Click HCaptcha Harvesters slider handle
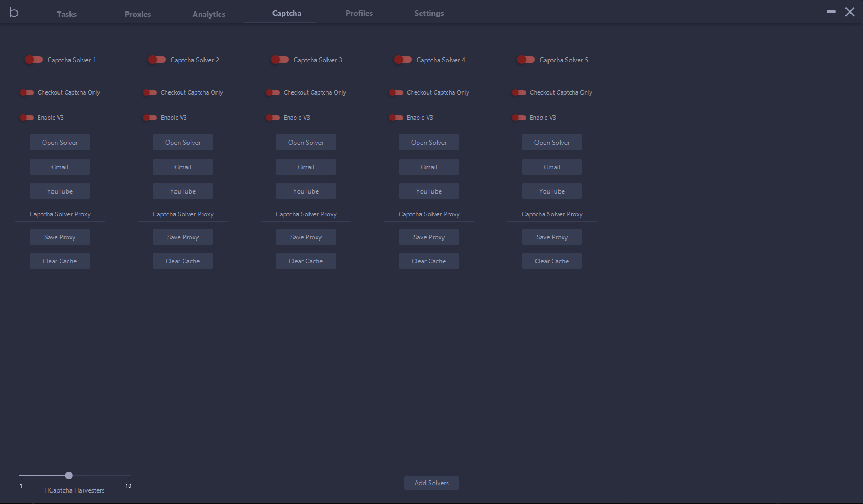 click(x=68, y=476)
